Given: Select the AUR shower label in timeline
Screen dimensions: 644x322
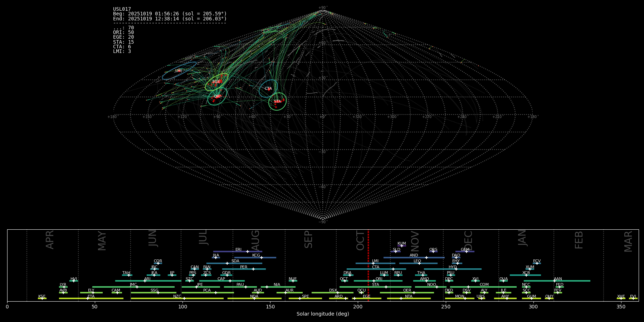Looking at the screenshot, I should (289, 291).
